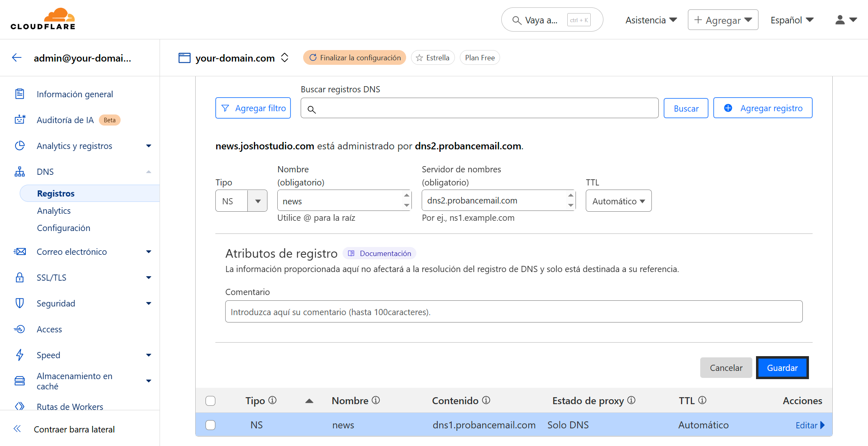
Task: Expand the Correo electrónico section
Action: [148, 252]
